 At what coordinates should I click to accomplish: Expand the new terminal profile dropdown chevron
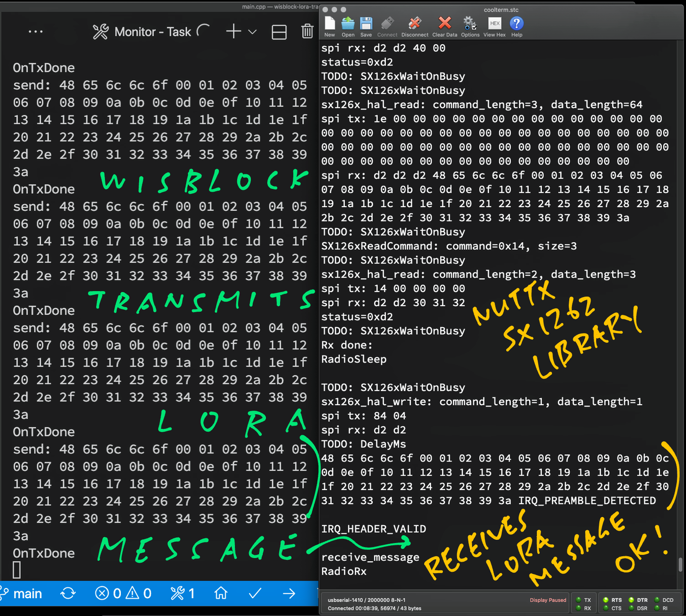(x=252, y=32)
